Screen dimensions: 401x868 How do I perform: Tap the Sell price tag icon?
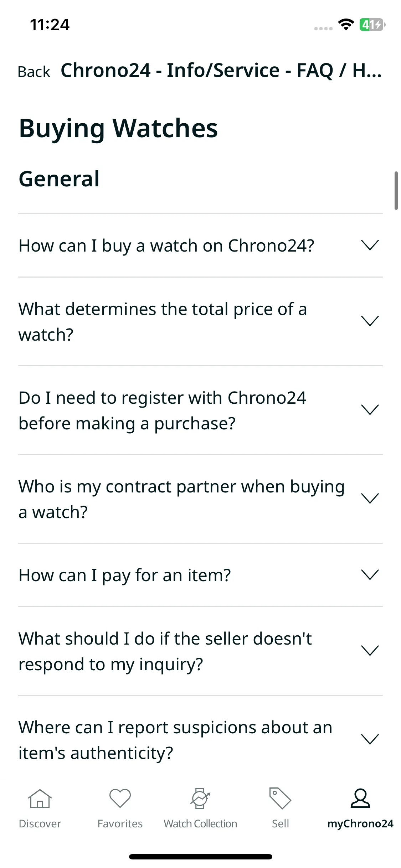[x=280, y=798]
